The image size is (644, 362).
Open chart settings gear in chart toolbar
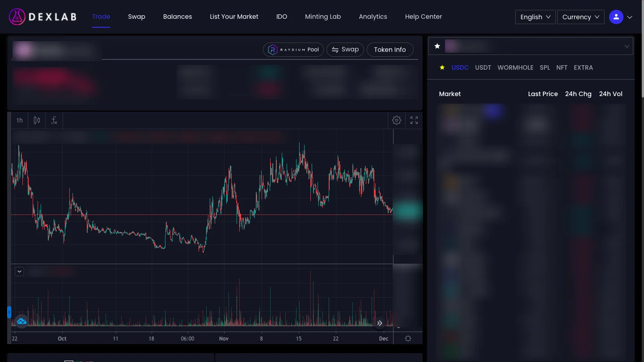pyautogui.click(x=397, y=120)
